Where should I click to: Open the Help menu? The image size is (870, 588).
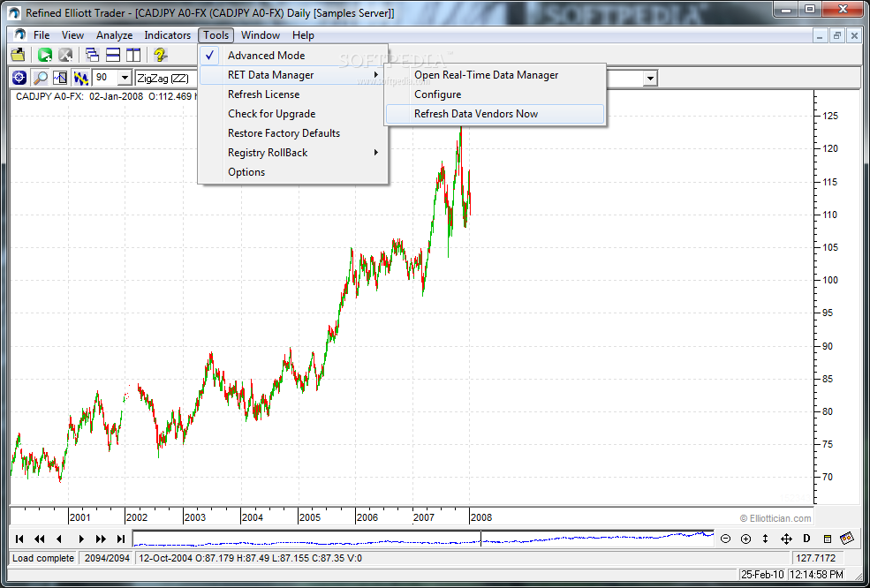point(303,35)
